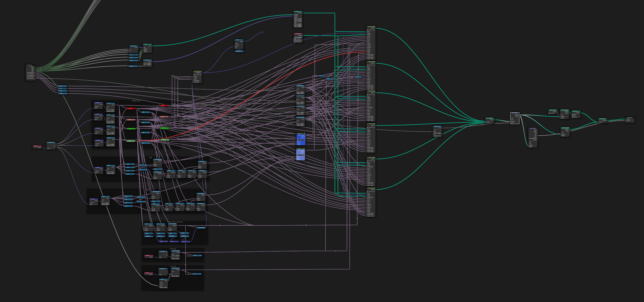Edit Scale X field in Transform node
The image size is (644, 302).
click(298, 24)
